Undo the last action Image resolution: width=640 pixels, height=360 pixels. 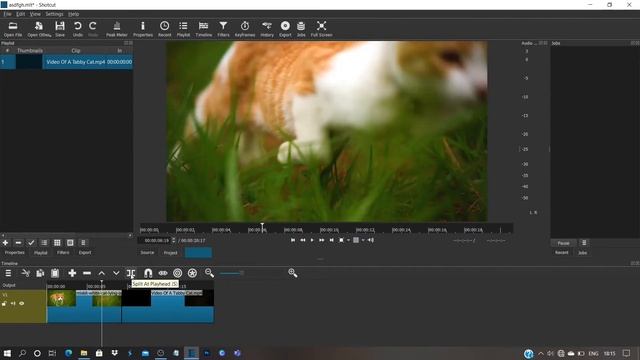78,29
